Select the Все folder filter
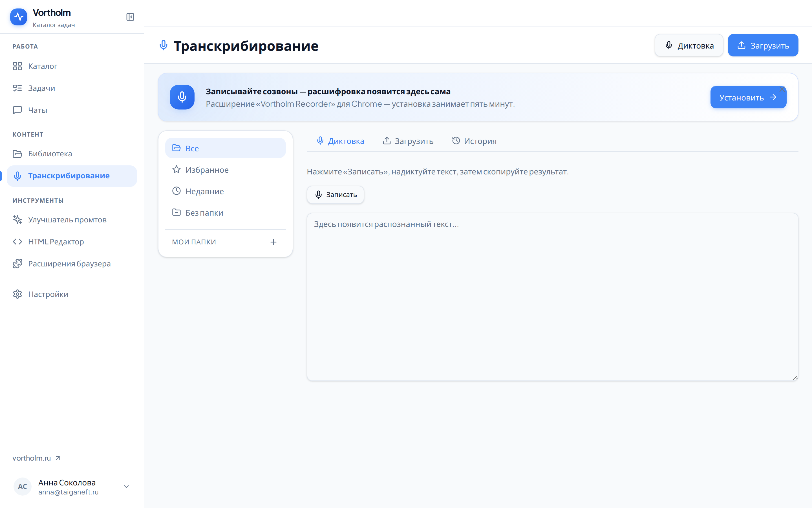 click(226, 148)
